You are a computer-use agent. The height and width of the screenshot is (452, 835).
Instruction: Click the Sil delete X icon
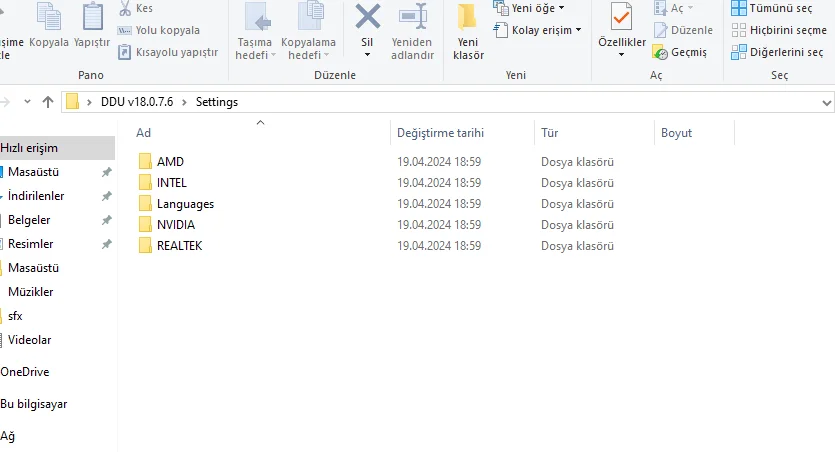[368, 17]
